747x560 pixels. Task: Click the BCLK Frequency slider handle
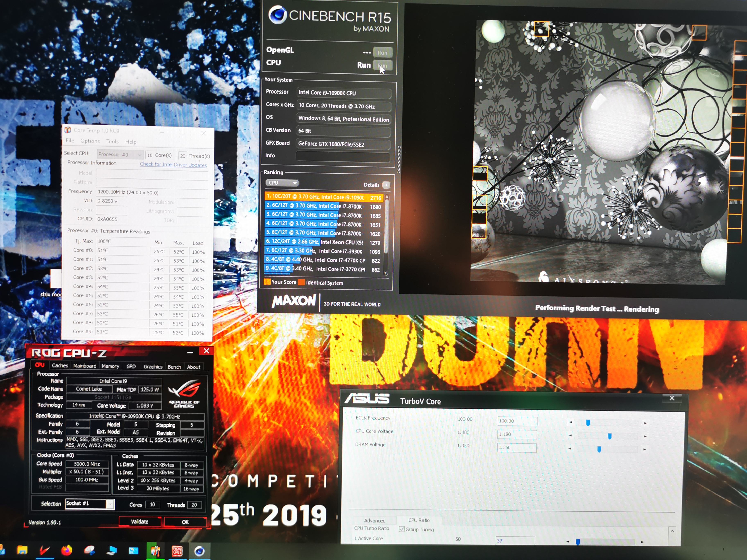tap(588, 423)
